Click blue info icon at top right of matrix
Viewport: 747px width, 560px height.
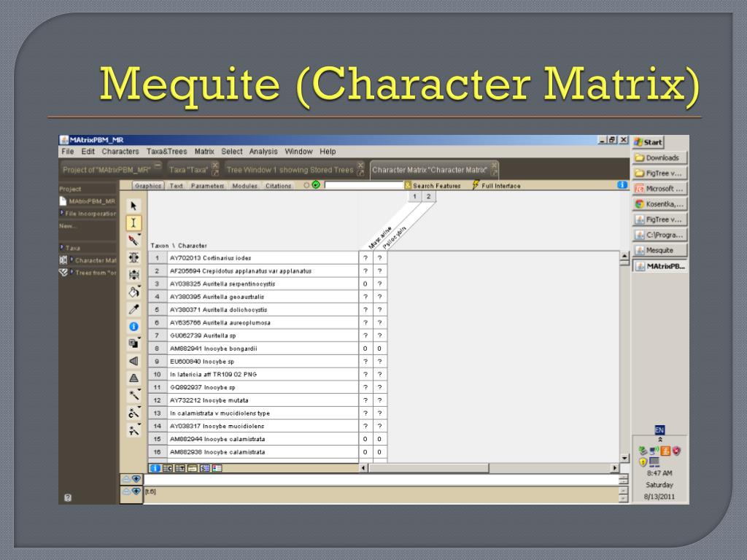[622, 184]
